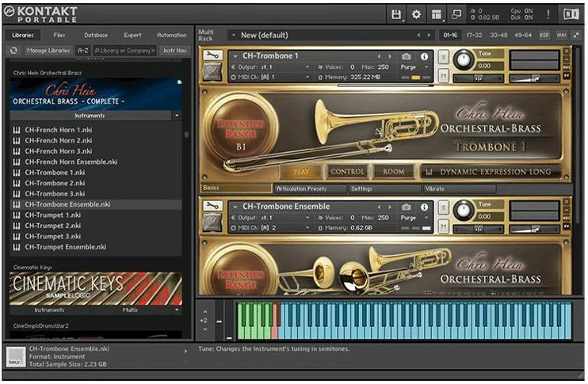Click the CH-Trombone Ensemble instrument thumbnail icon
The width and height of the screenshot is (588, 384).
point(212,222)
